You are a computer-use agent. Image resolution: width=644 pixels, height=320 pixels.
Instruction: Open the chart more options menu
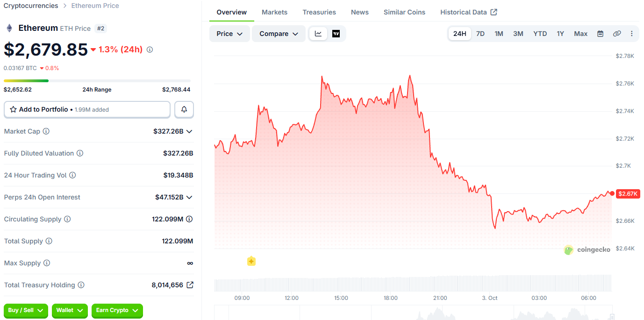tap(632, 34)
